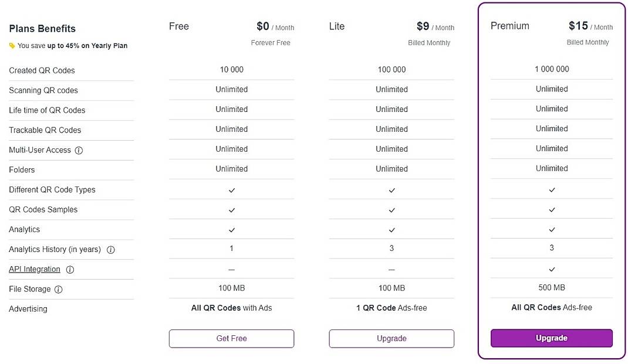Click the Plans Benefits heading

(42, 28)
